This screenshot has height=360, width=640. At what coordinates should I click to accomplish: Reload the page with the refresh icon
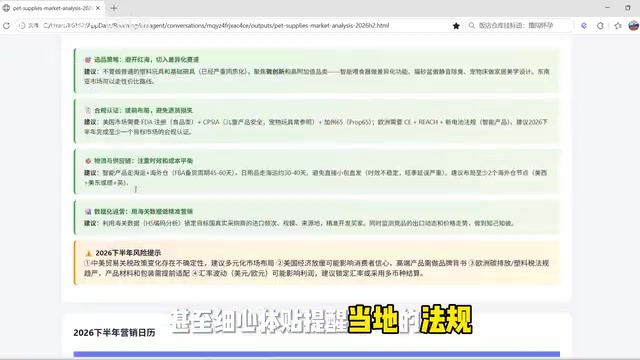(x=6, y=25)
